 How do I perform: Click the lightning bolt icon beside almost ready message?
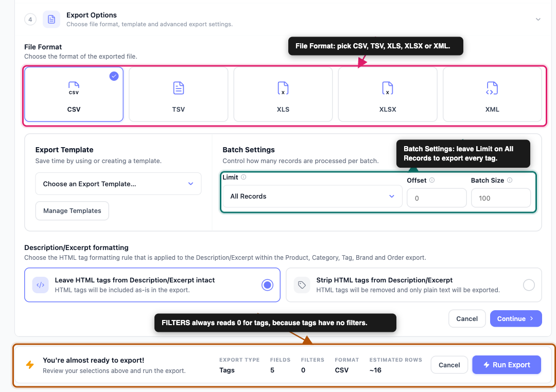(x=30, y=365)
